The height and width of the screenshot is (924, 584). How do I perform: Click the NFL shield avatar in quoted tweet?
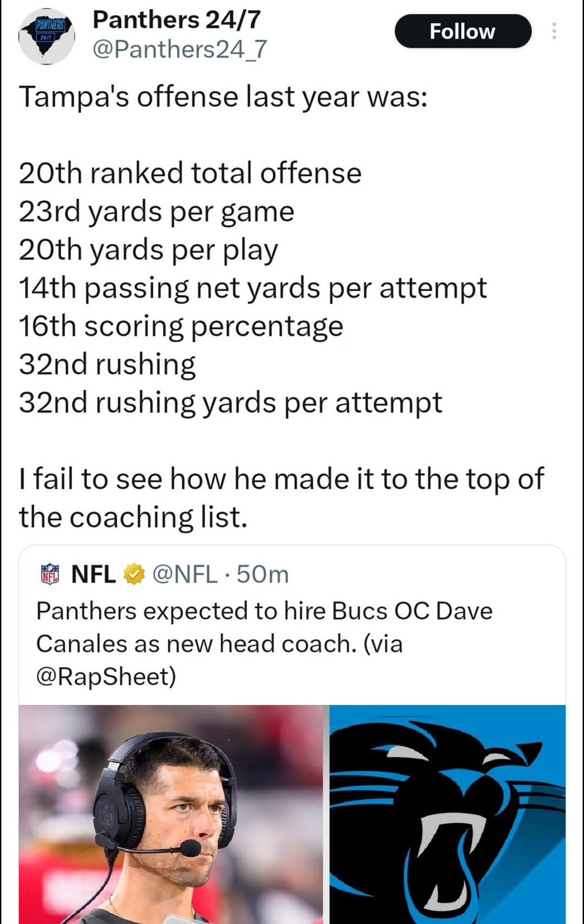click(50, 575)
